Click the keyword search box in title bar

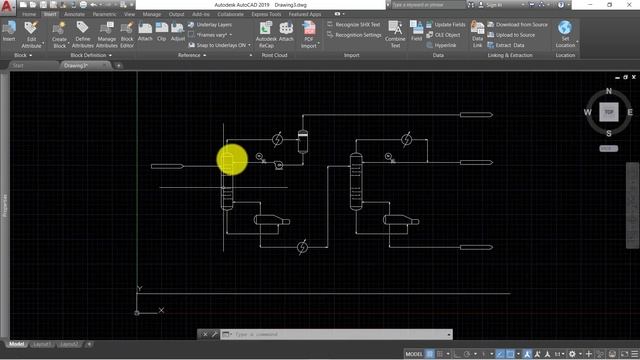428,5
